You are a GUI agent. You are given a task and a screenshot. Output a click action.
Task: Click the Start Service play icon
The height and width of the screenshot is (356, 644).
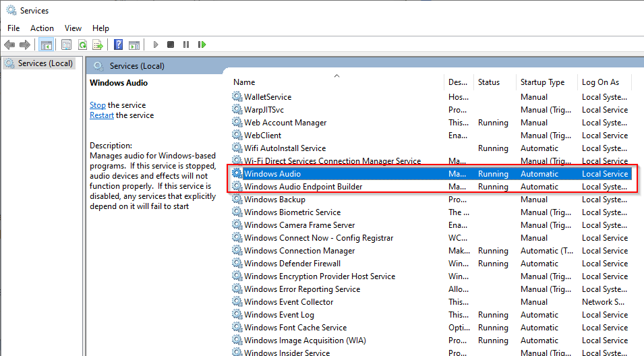[x=156, y=44]
